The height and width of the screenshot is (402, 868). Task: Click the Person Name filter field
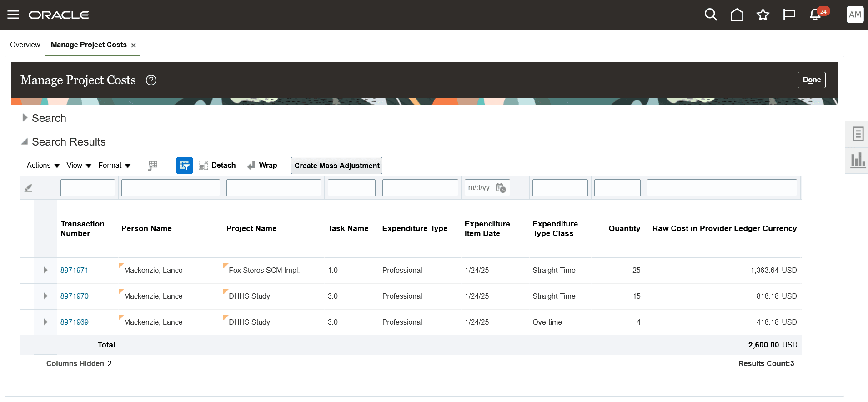171,188
